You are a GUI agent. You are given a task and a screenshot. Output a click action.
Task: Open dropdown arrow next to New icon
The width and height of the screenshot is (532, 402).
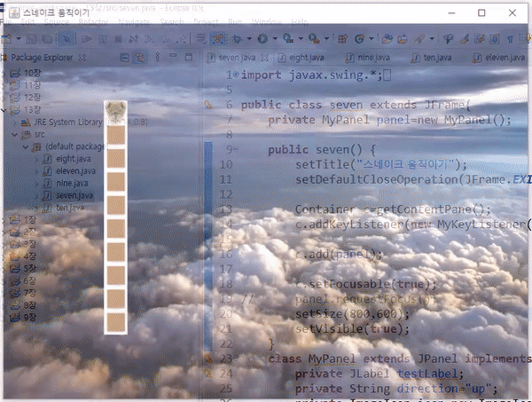pyautogui.click(x=19, y=39)
